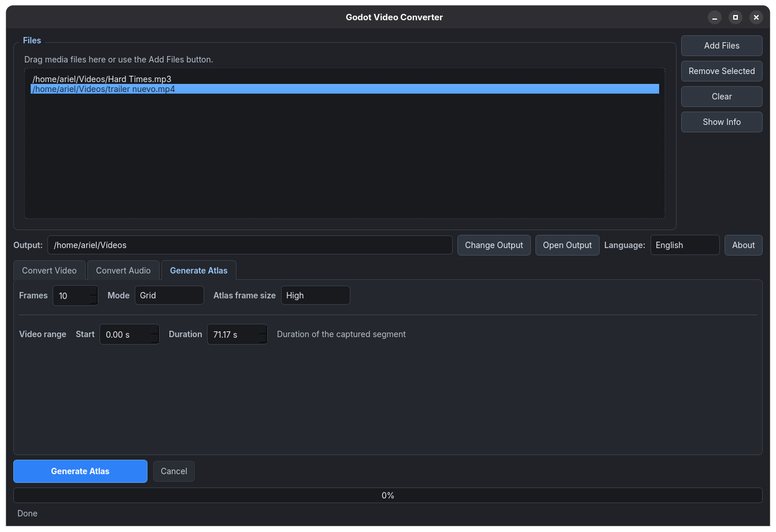Select the Generate Atlas tab
Screen dimensions: 776x532
[x=198, y=271]
